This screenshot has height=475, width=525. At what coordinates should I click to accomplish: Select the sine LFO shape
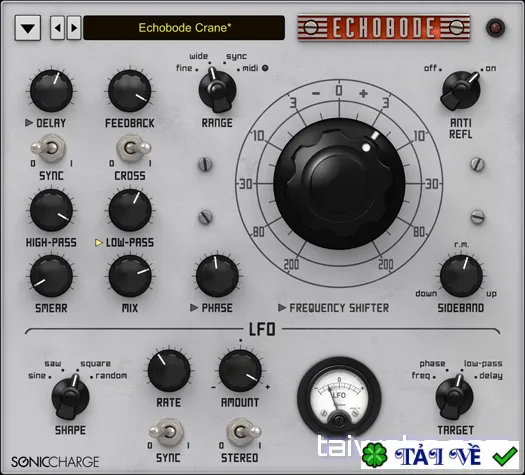click(x=37, y=376)
